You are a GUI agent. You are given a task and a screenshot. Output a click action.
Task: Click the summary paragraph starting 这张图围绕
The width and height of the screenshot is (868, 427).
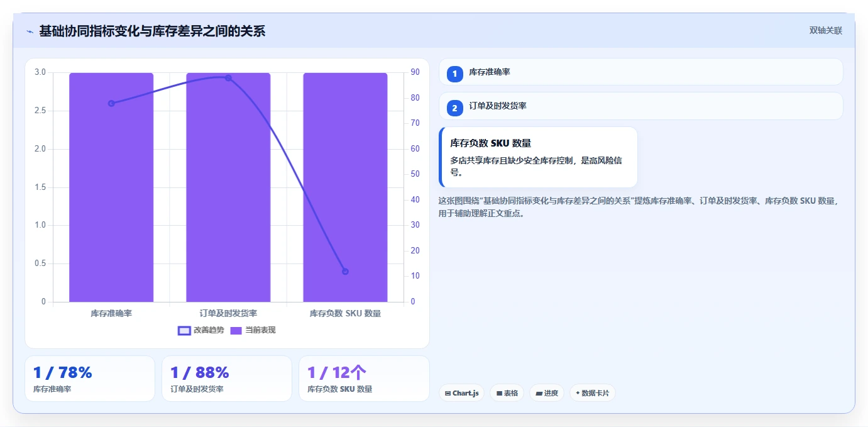638,207
